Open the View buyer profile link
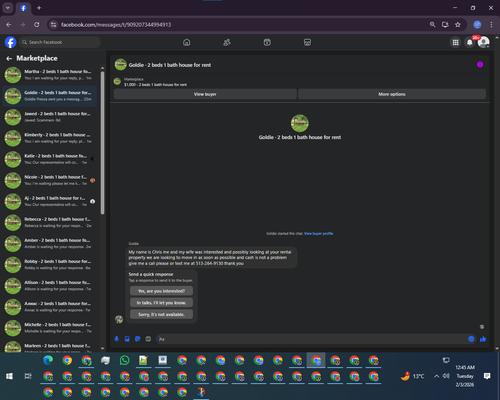The width and height of the screenshot is (500, 400). click(x=318, y=234)
